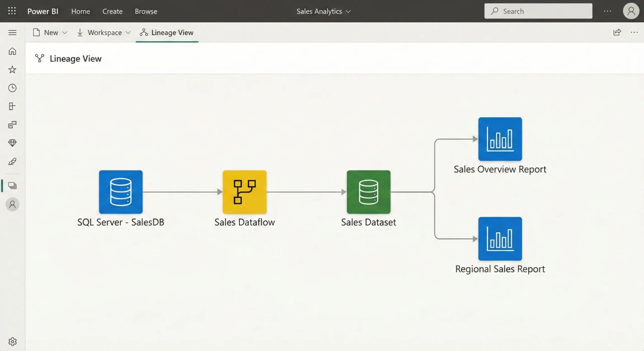This screenshot has width=644, height=351.
Task: Click the Lineage View header icon
Action: click(39, 58)
